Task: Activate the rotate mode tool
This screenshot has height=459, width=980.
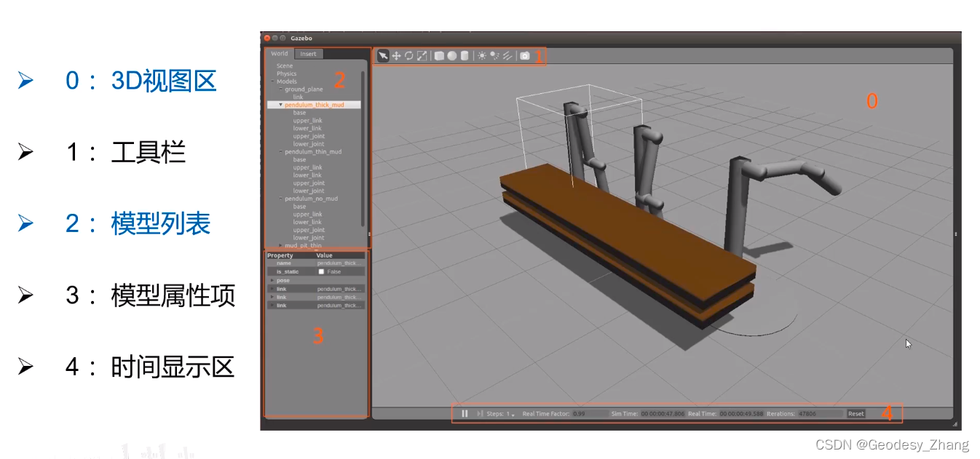Action: pyautogui.click(x=408, y=56)
